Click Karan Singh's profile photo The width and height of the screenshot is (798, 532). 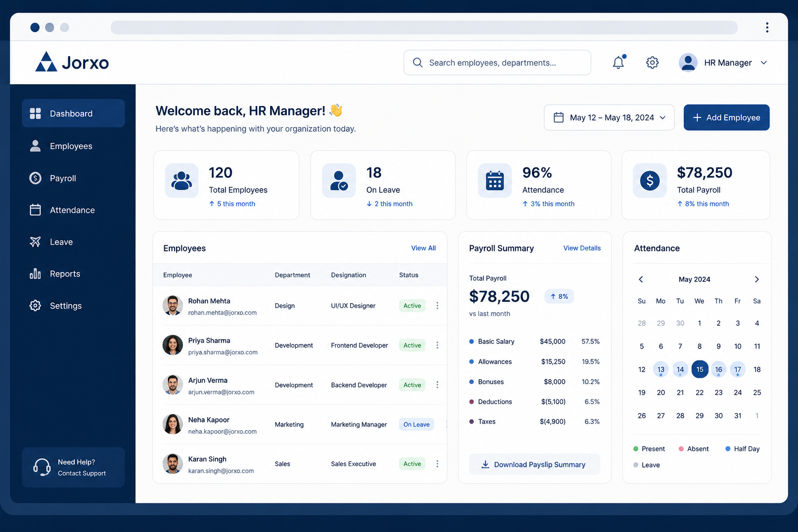point(172,463)
